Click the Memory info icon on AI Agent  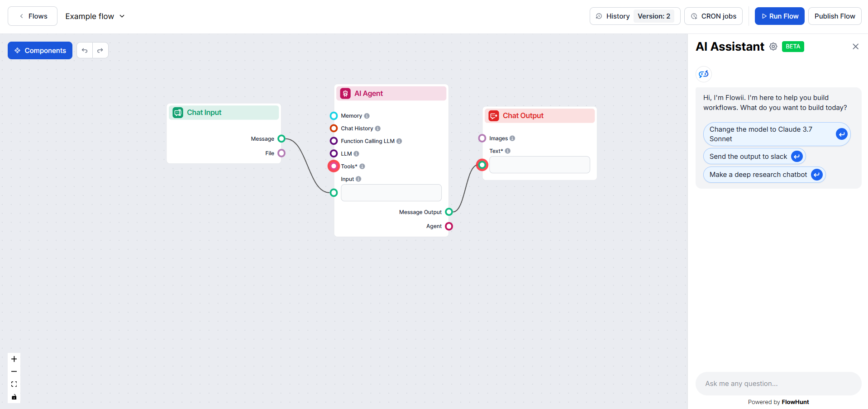(x=367, y=116)
